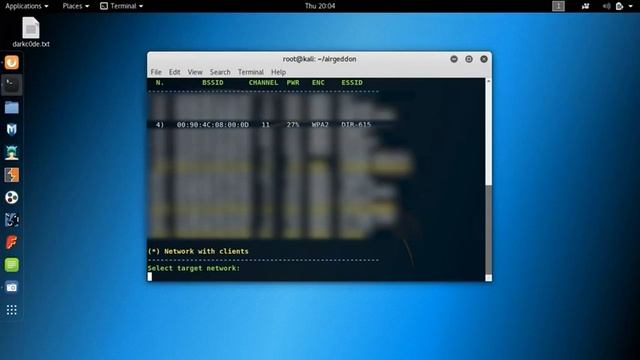Open the clock showing Thu 20:04
The height and width of the screenshot is (360, 640).
(x=320, y=6)
